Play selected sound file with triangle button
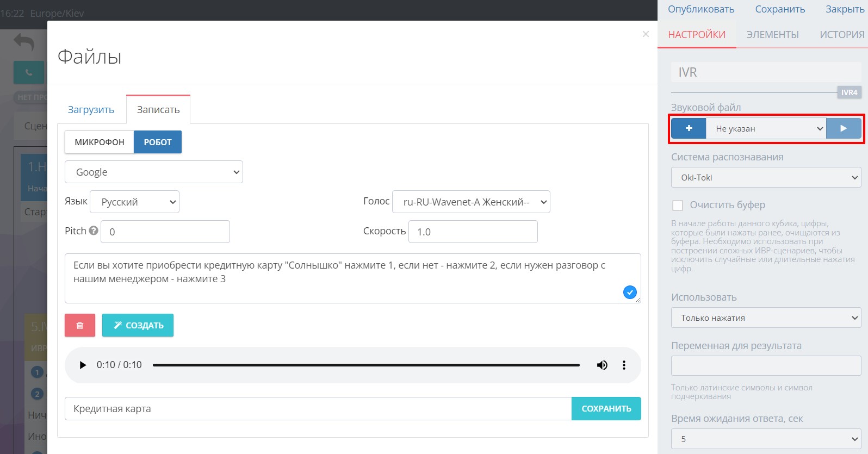Screen dimensions: 868x454 (844, 128)
